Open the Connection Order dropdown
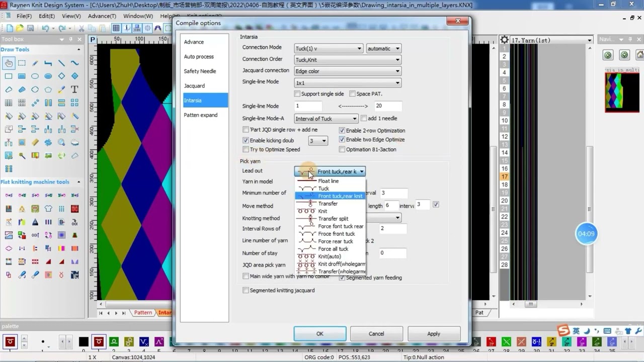 [348, 60]
